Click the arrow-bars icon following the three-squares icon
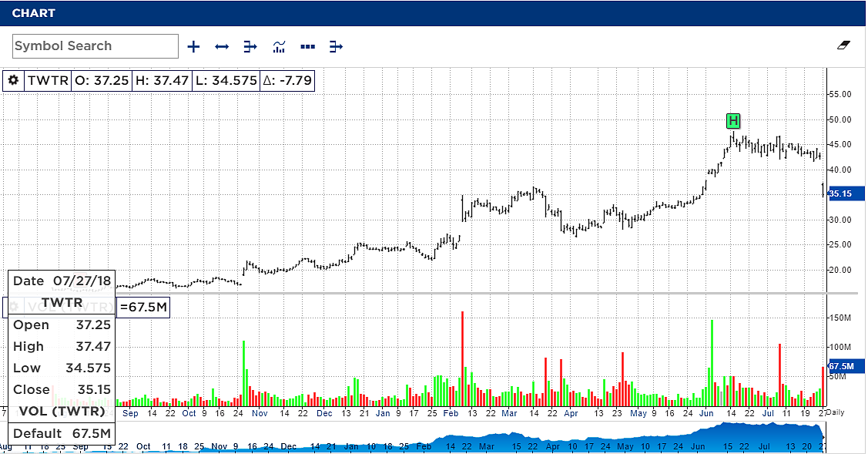The width and height of the screenshot is (868, 454). (x=336, y=46)
